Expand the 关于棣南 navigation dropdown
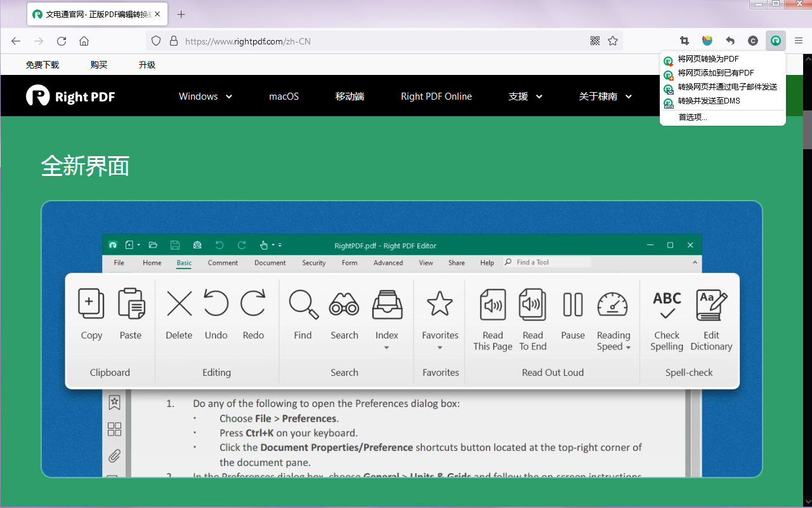Screen dimensions: 812x508 coord(605,97)
